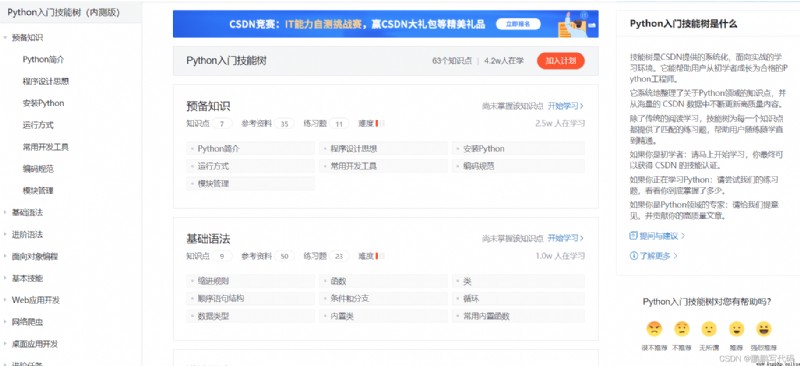Open 程序设计思想 in the left sidebar

pos(46,82)
